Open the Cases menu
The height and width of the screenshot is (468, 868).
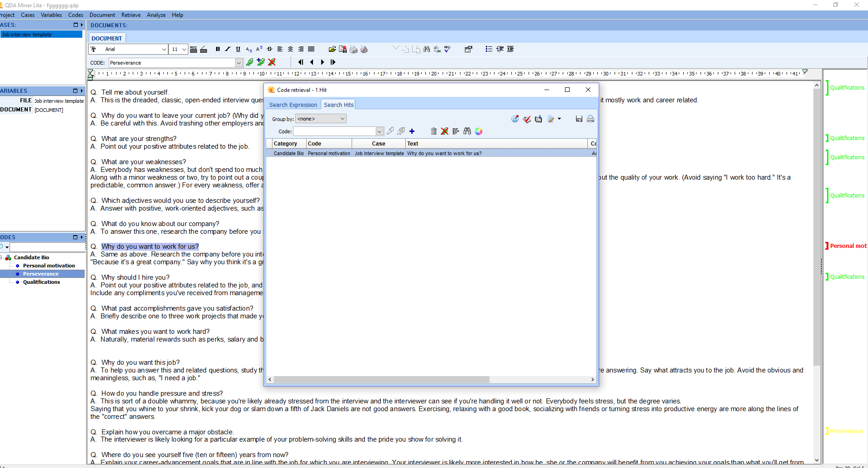[x=28, y=15]
